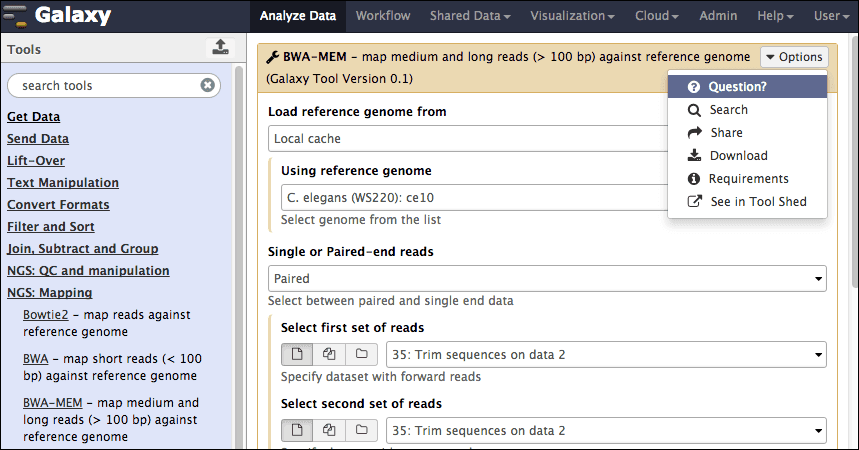Choose Search from the Options menu
Image resolution: width=859 pixels, height=450 pixels.
[x=747, y=110]
